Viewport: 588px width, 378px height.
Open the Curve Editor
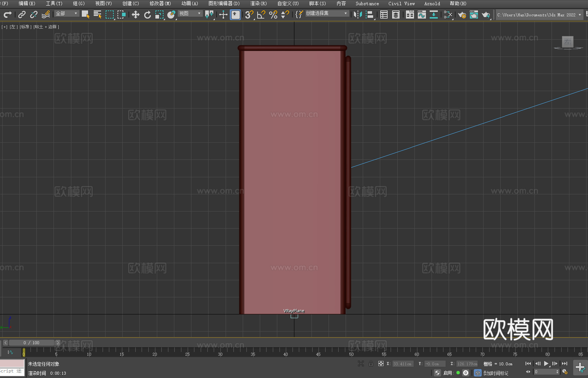422,14
